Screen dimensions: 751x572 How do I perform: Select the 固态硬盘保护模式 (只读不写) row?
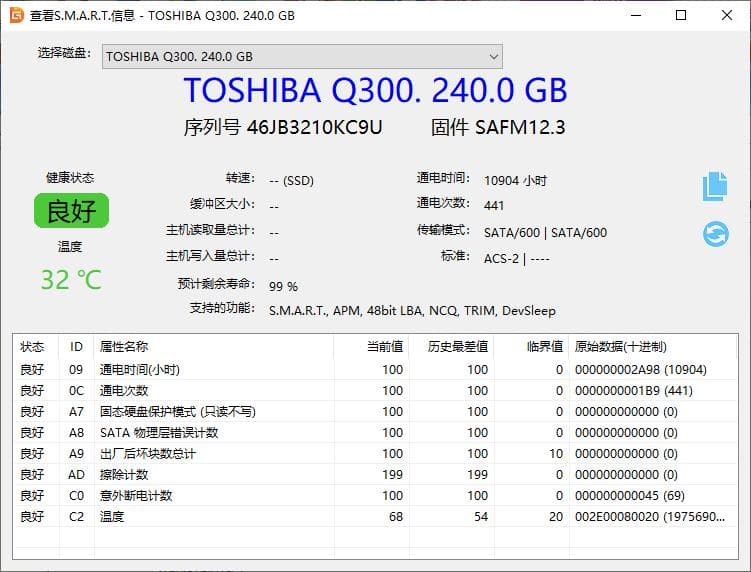(x=376, y=412)
